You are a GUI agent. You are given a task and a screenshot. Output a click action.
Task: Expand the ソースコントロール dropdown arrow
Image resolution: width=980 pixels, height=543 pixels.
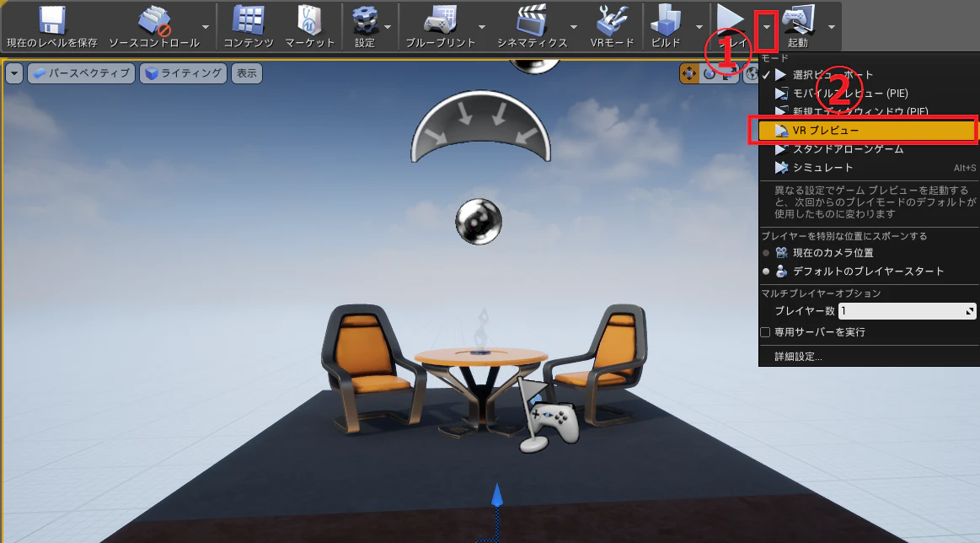[205, 27]
